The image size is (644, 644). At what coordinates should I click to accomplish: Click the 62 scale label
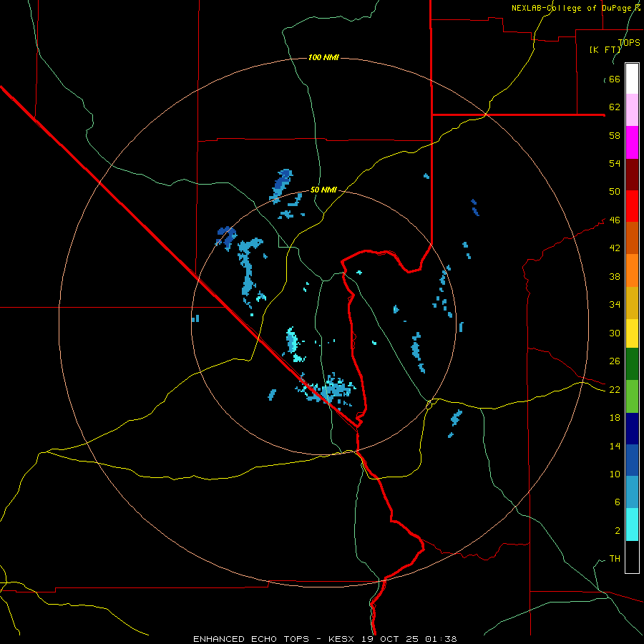click(x=615, y=107)
